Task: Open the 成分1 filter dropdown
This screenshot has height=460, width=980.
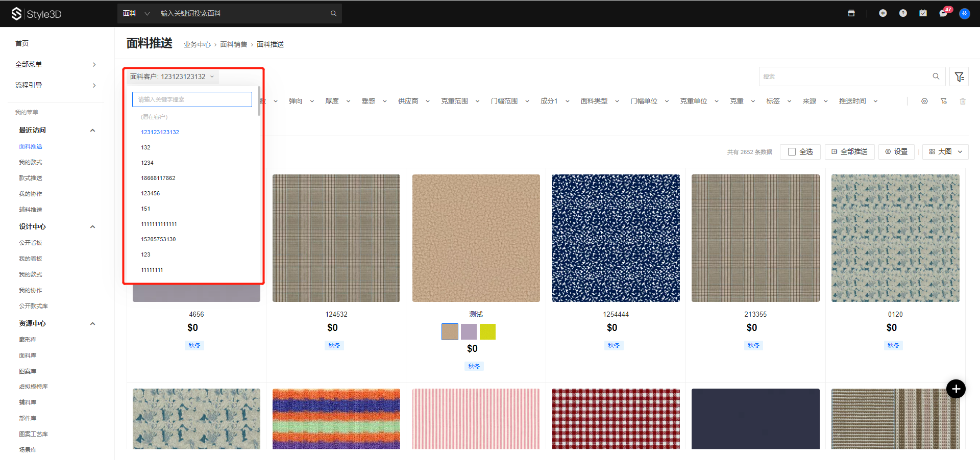Action: (x=555, y=101)
